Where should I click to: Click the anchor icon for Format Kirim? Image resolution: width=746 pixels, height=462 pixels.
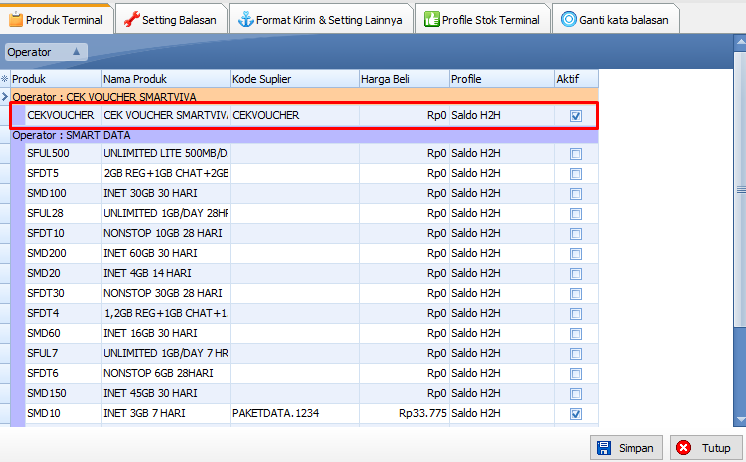pos(245,20)
